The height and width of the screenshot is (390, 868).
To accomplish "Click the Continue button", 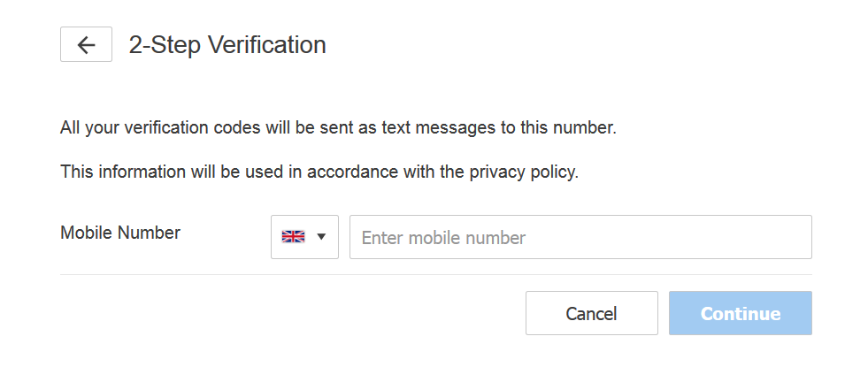I will pyautogui.click(x=740, y=313).
